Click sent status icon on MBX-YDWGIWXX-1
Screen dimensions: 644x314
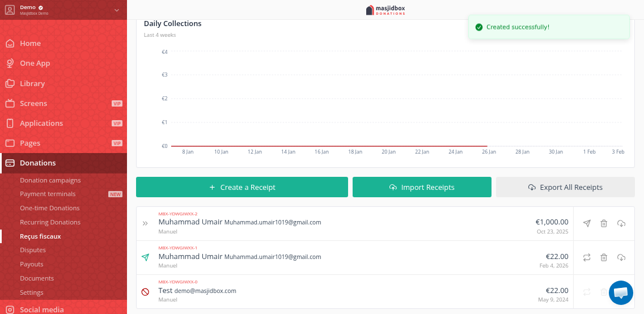145,257
